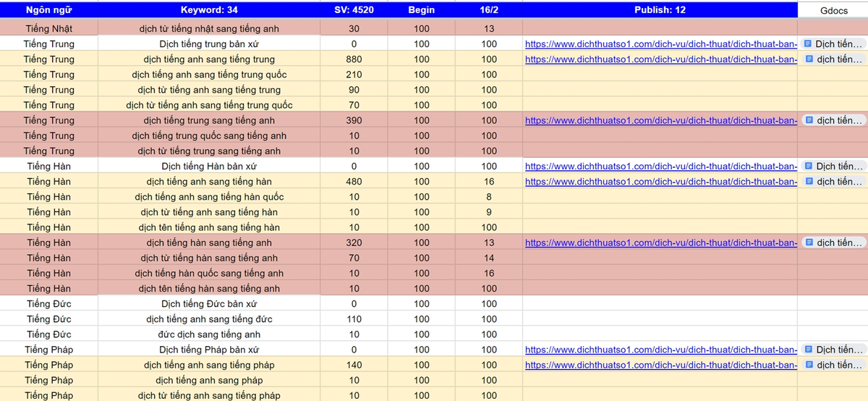Open Docs chip in 'Dịch tiếng Hàn bản xứ' row
Image resolution: width=868 pixels, height=401 pixels.
(x=834, y=166)
